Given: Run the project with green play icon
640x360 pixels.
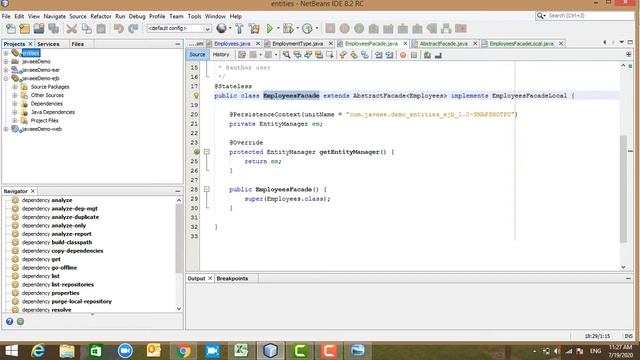Looking at the screenshot, I should click(x=269, y=29).
